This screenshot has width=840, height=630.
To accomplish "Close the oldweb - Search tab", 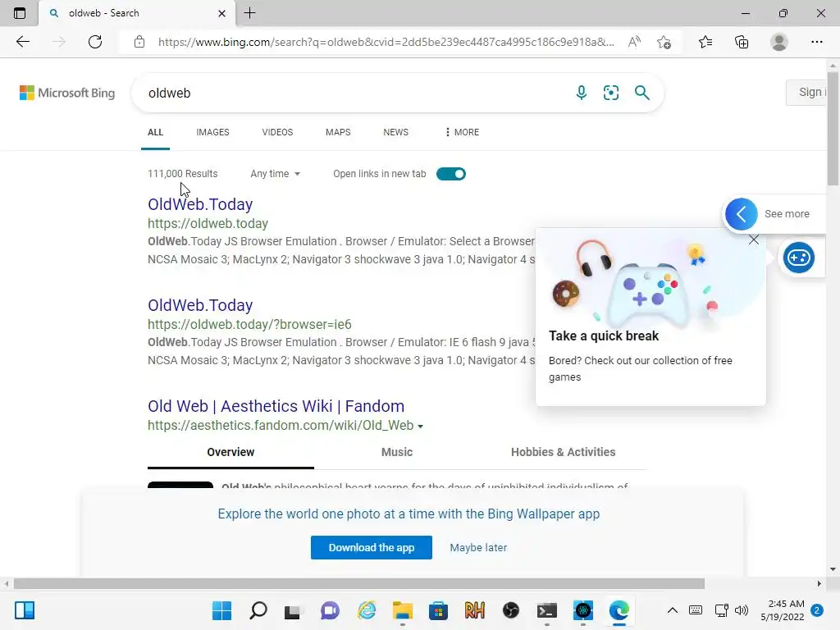I will (221, 13).
